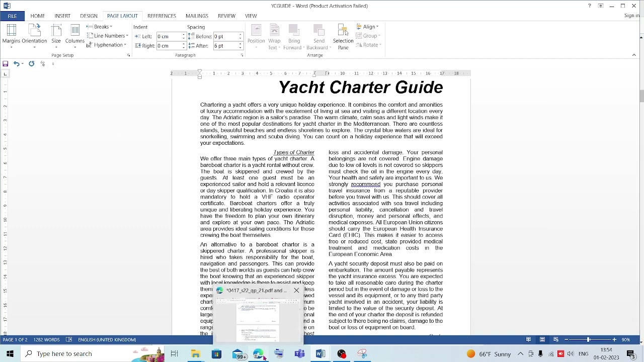Expand the Breaks dropdown
This screenshot has width=644, height=362.
point(100,27)
